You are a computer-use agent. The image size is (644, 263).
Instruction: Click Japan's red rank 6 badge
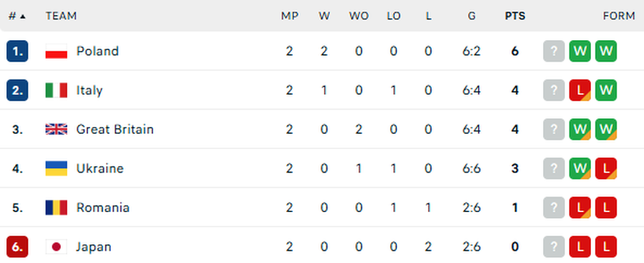17,247
